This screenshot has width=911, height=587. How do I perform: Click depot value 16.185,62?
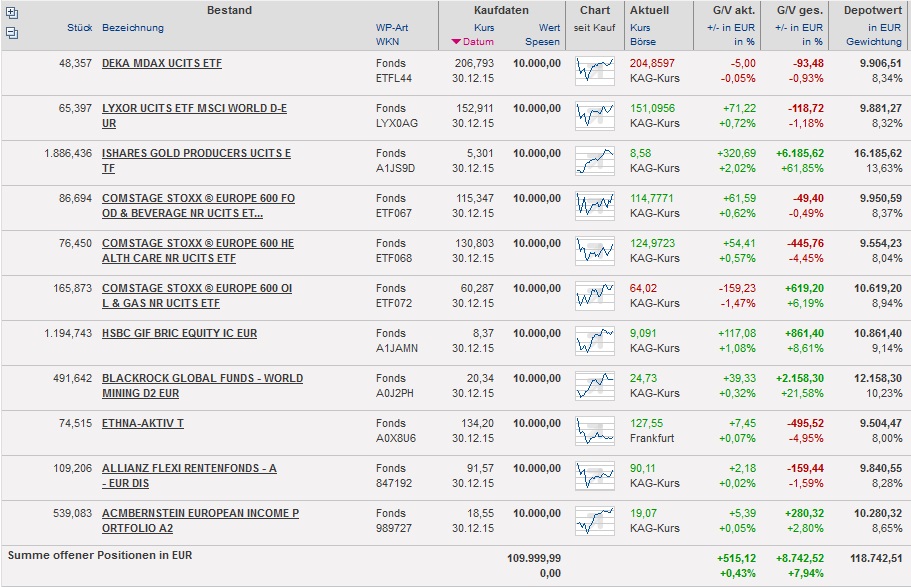[878, 153]
